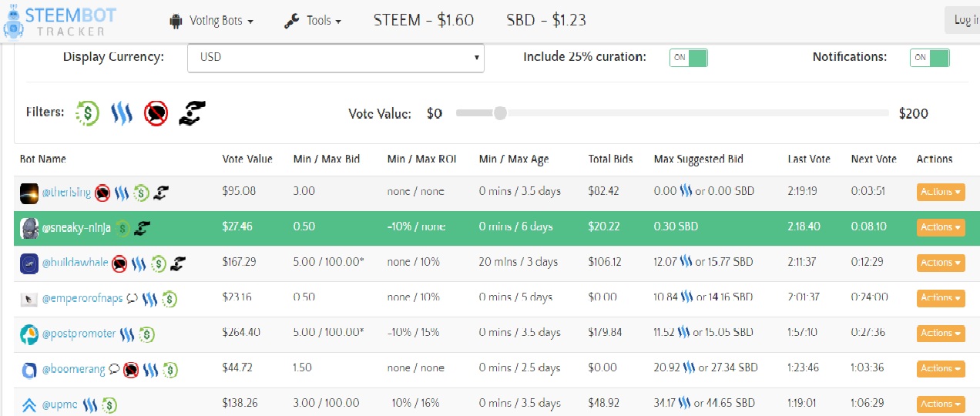Open Actions dropdown for @buildawhale
This screenshot has width=980, height=416.
(x=941, y=263)
